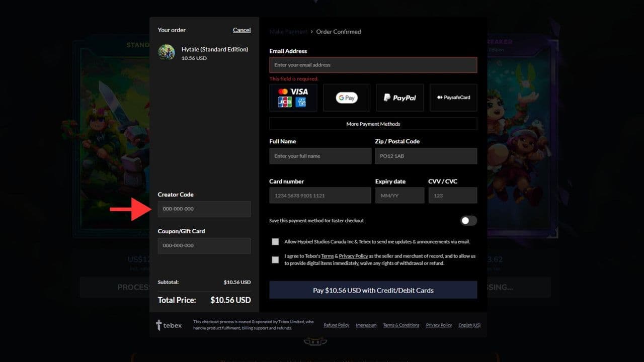Image resolution: width=644 pixels, height=362 pixels.
Task: Toggle save payment method for faster checkout
Action: (x=468, y=221)
